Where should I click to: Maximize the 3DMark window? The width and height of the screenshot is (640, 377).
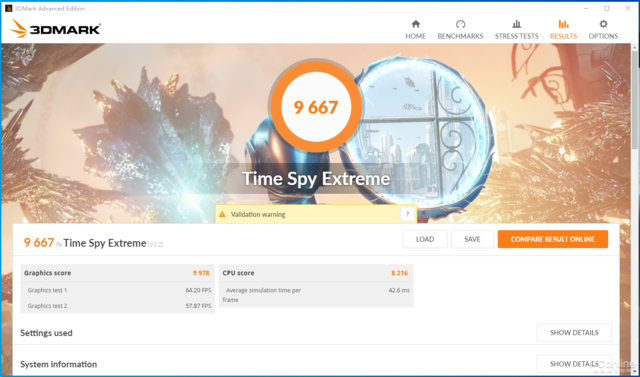coord(607,9)
